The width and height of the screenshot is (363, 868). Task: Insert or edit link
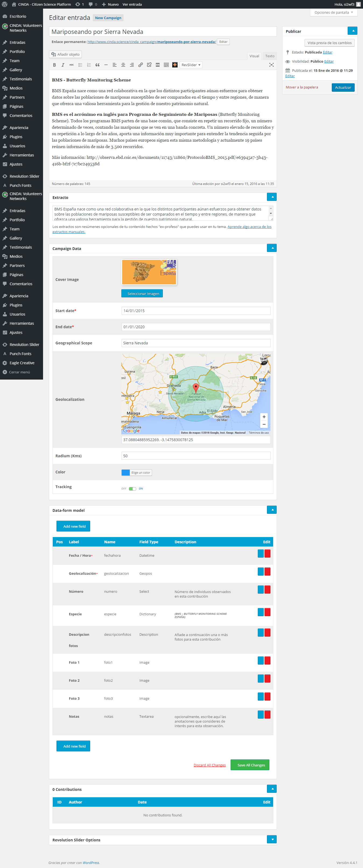[x=140, y=65]
